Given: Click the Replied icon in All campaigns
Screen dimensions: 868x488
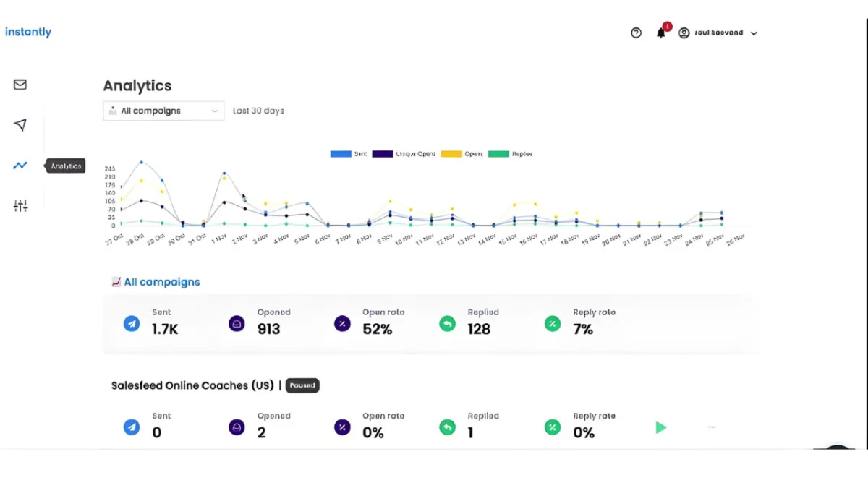Looking at the screenshot, I should [x=447, y=323].
